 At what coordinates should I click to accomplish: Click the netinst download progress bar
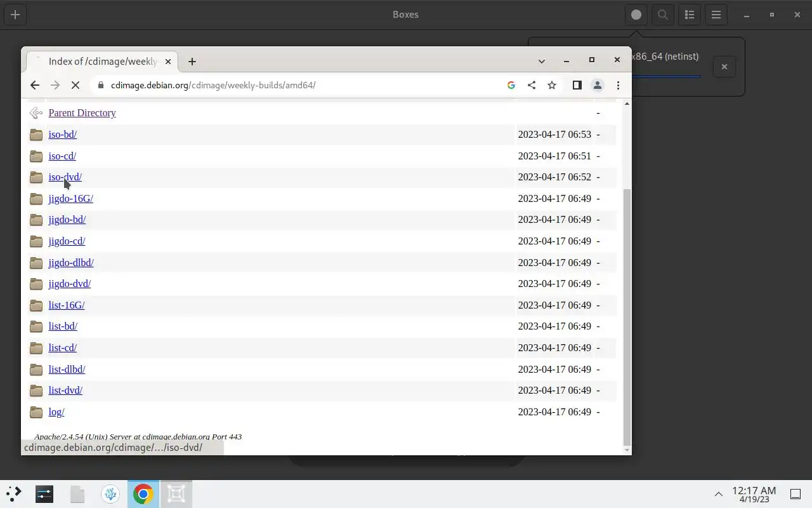pyautogui.click(x=665, y=77)
